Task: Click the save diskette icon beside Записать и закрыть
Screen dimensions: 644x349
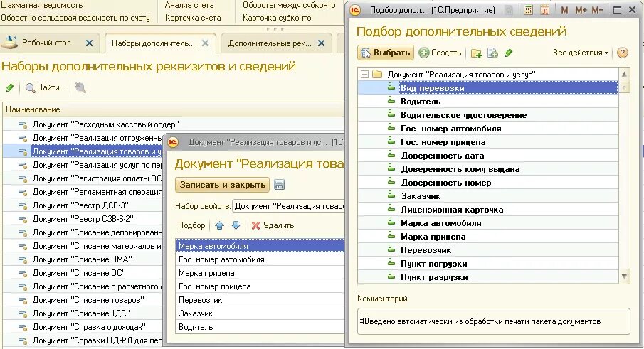Action: point(279,185)
